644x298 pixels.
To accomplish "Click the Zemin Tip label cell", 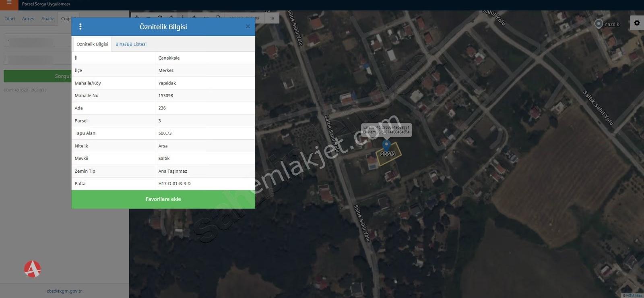I will (113, 171).
